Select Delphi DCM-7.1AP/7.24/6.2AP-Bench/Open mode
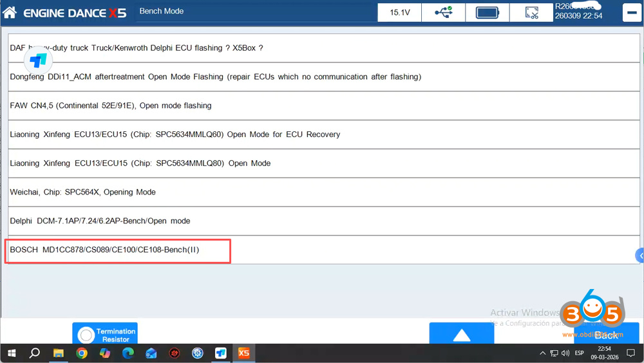The image size is (644, 363). pos(100,221)
